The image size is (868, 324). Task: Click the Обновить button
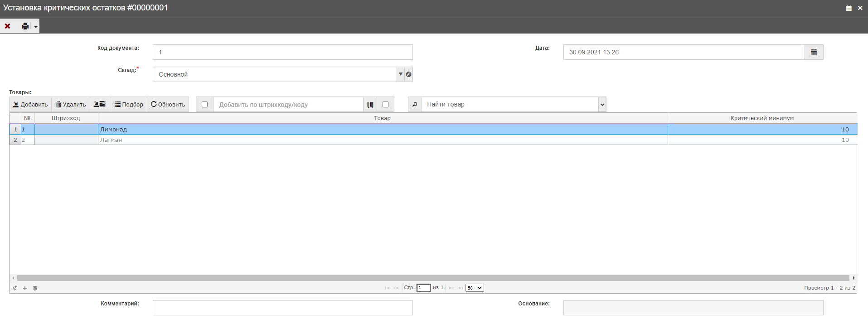(168, 105)
